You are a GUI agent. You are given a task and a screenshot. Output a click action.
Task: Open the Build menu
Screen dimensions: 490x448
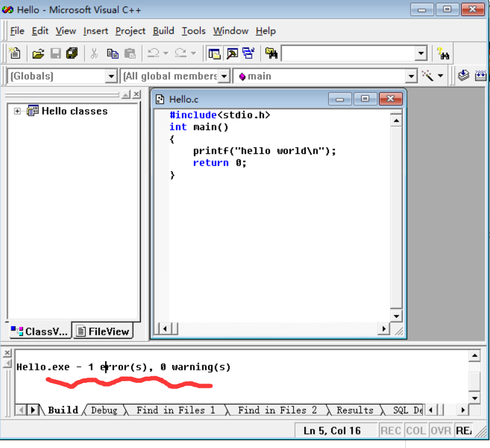tap(164, 31)
